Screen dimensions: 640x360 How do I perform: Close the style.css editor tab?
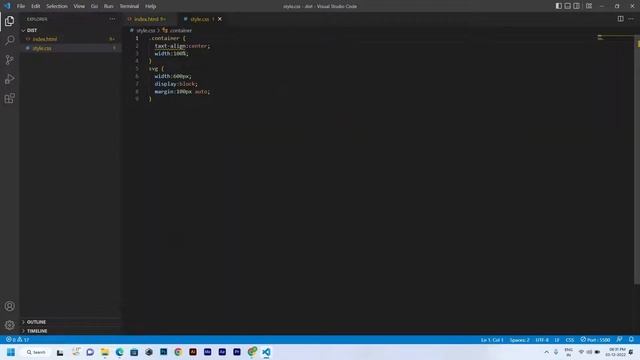(220, 19)
